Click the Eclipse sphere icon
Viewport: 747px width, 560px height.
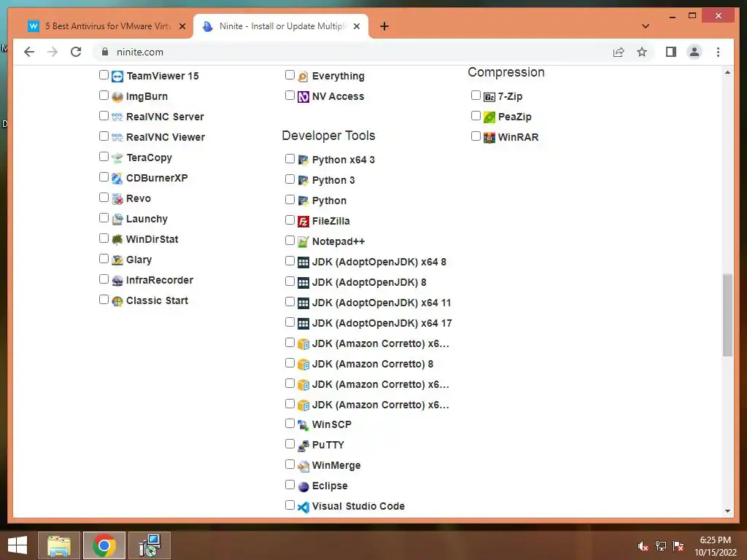pos(303,486)
